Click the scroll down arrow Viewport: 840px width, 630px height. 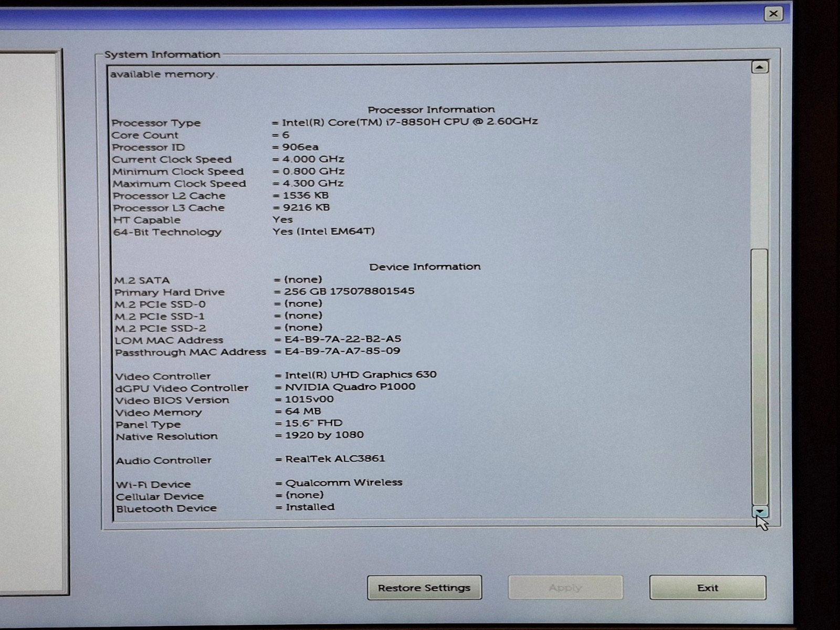(x=760, y=511)
